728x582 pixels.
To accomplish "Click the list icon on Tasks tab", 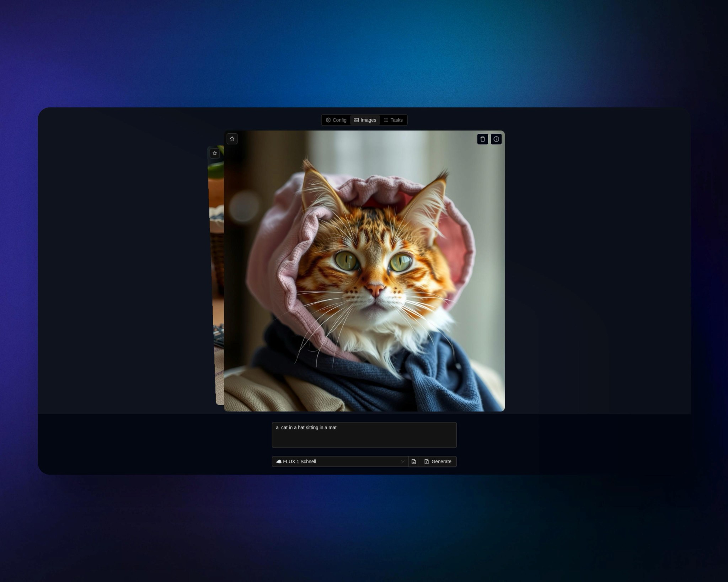I will (386, 120).
